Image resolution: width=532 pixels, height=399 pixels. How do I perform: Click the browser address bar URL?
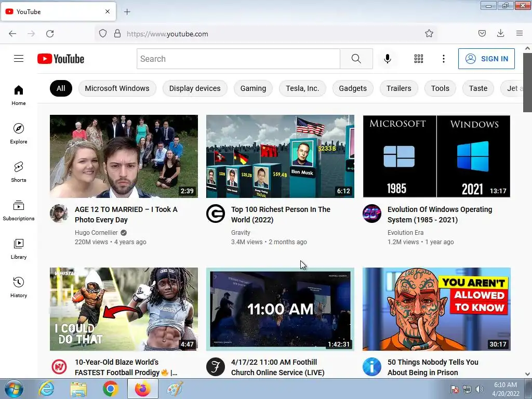(167, 34)
